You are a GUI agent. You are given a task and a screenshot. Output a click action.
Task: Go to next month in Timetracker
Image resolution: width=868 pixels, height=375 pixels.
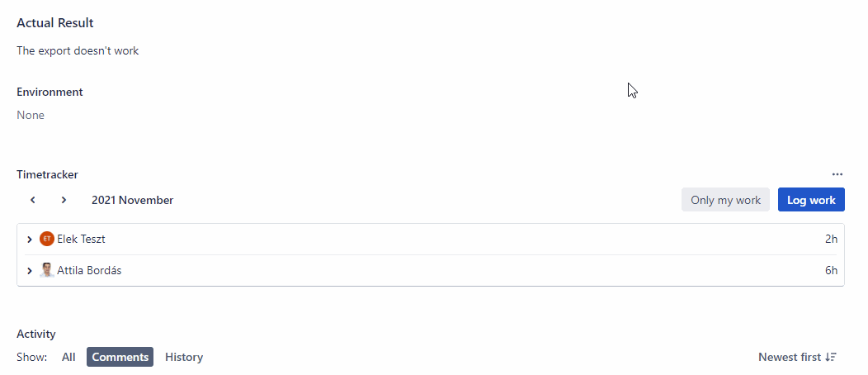coord(64,200)
